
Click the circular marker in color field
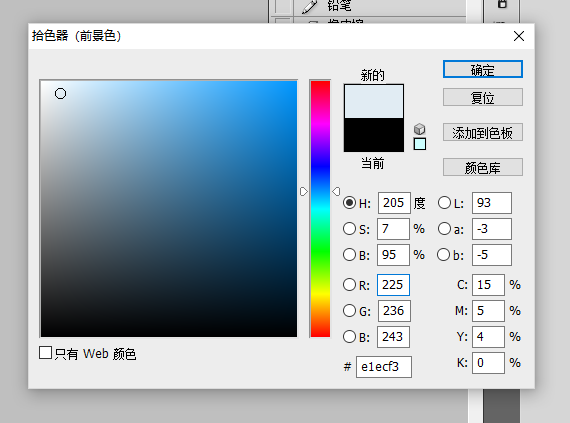60,94
